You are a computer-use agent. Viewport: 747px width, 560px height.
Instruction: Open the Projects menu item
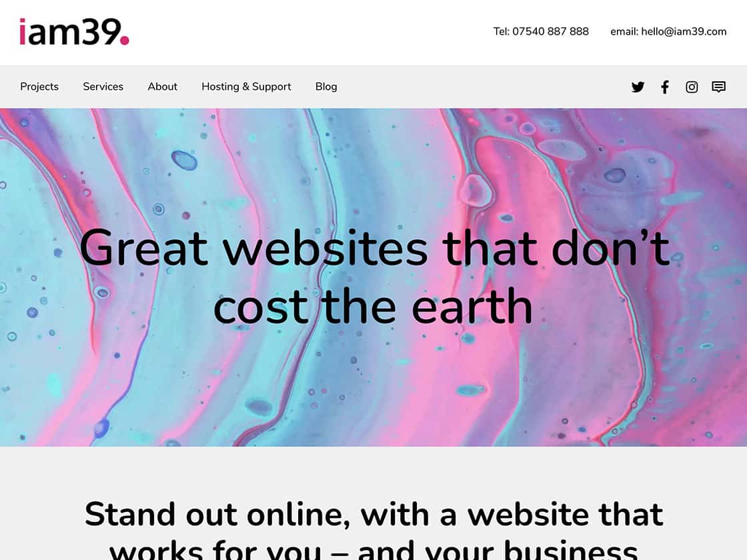coord(39,87)
